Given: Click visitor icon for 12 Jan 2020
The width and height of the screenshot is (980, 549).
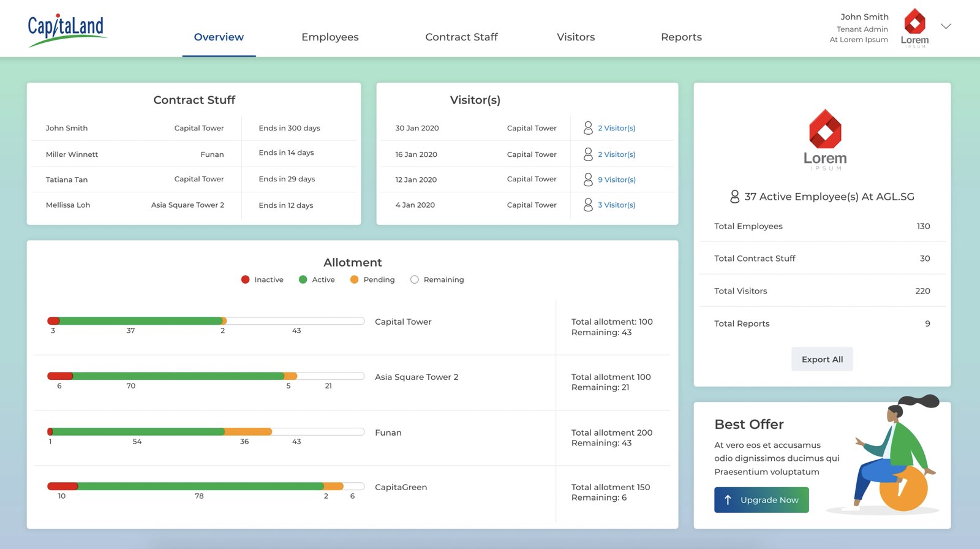Looking at the screenshot, I should (588, 179).
